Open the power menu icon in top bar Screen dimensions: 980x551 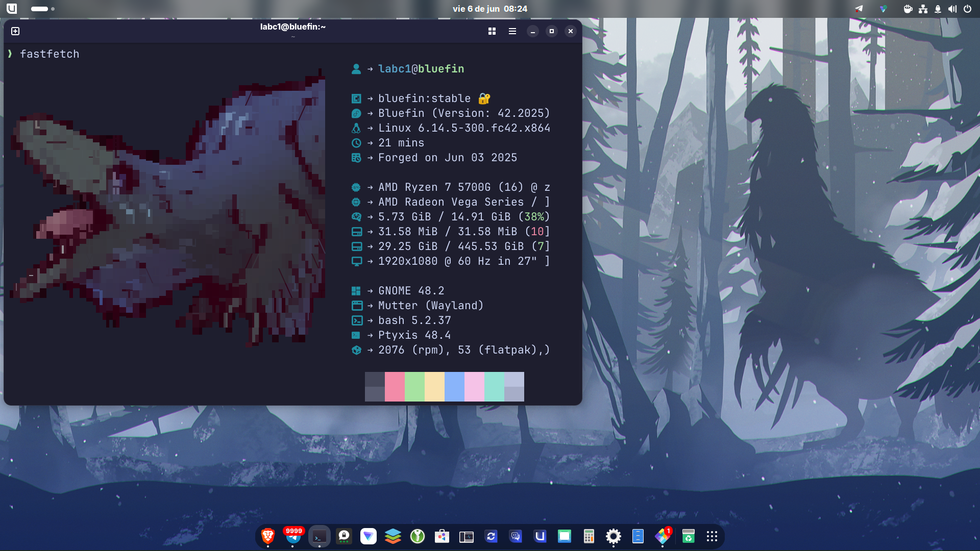tap(967, 9)
